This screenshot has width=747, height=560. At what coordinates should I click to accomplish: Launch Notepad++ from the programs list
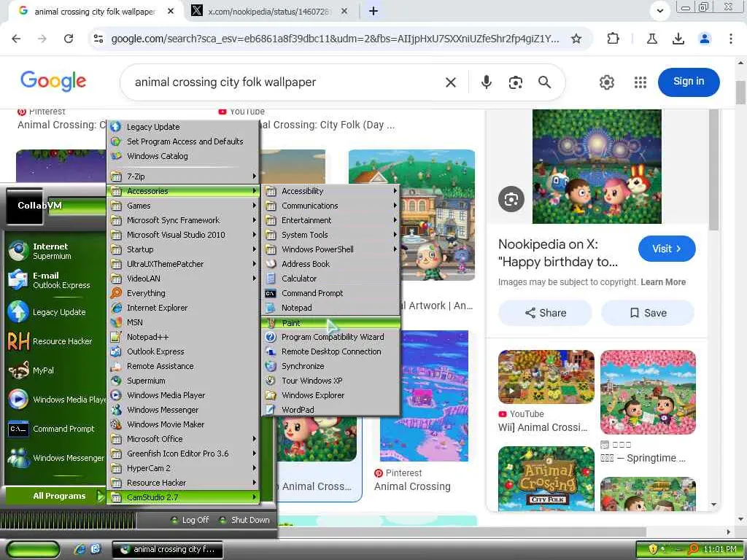(183, 337)
